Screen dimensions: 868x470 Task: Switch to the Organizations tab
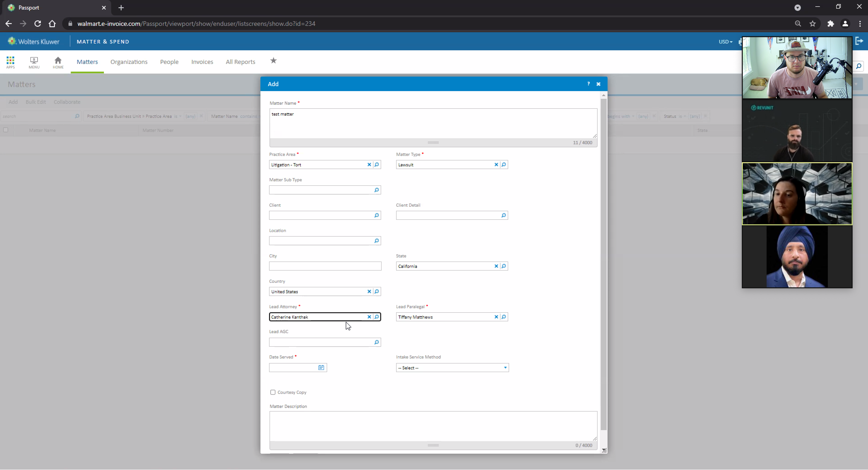click(x=129, y=62)
